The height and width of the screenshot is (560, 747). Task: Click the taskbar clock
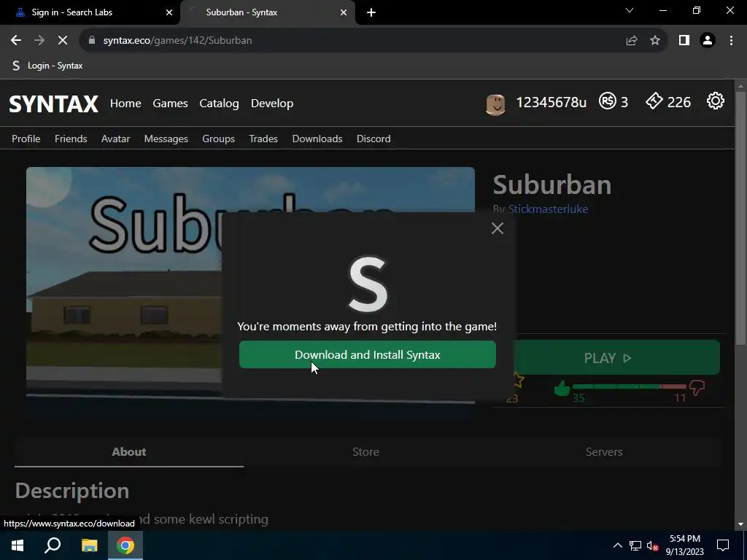click(x=685, y=545)
